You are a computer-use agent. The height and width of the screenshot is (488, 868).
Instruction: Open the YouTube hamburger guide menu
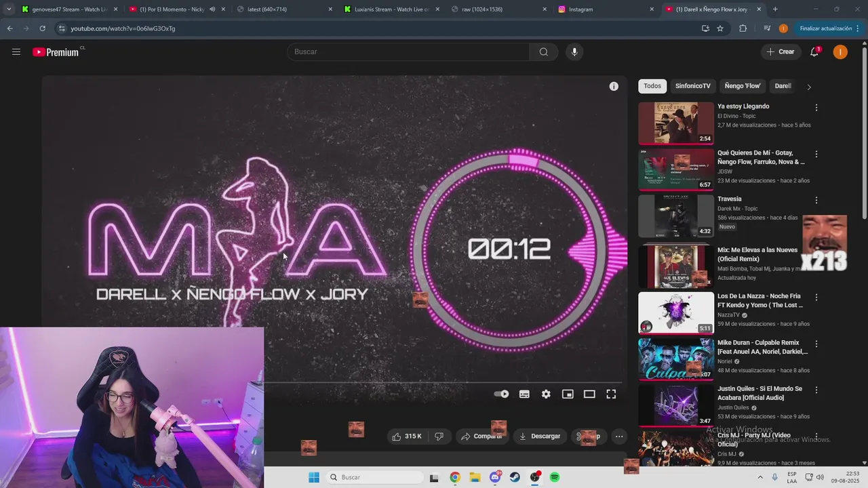coord(16,52)
